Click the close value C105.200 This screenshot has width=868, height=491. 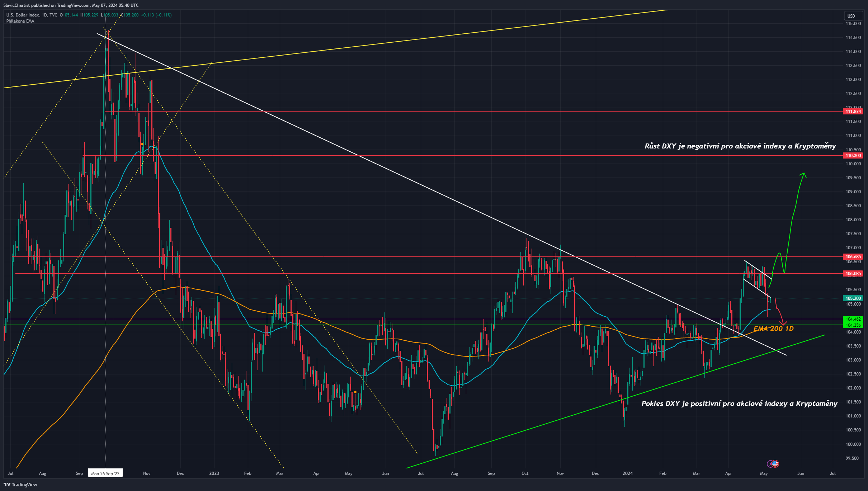[129, 15]
